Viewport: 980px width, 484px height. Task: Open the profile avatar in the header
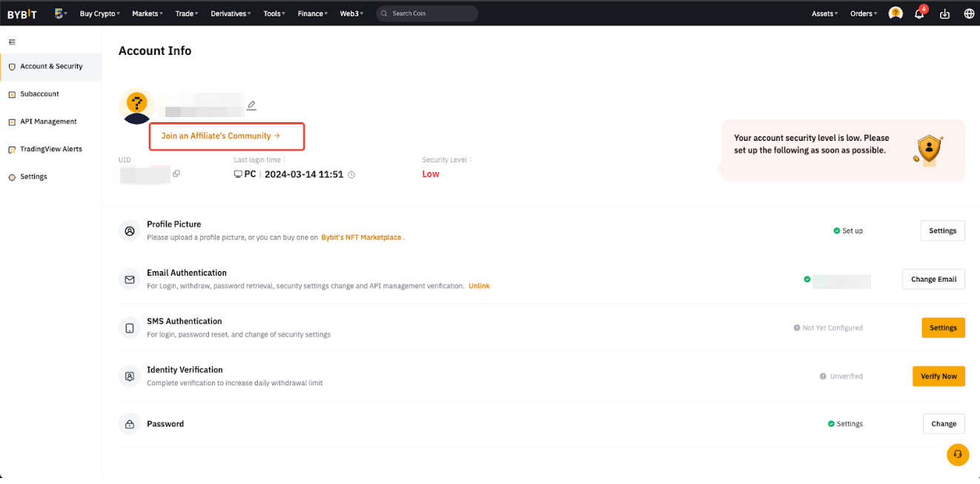click(895, 13)
